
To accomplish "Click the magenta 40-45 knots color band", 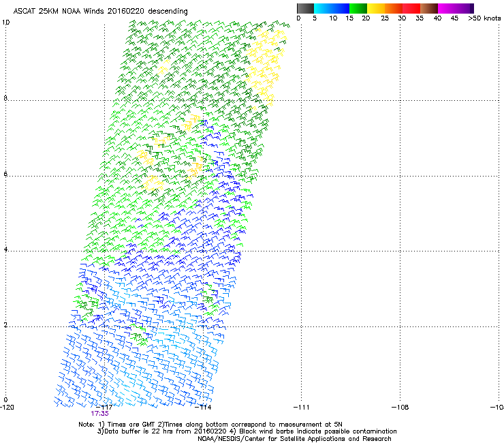I will (447, 8).
